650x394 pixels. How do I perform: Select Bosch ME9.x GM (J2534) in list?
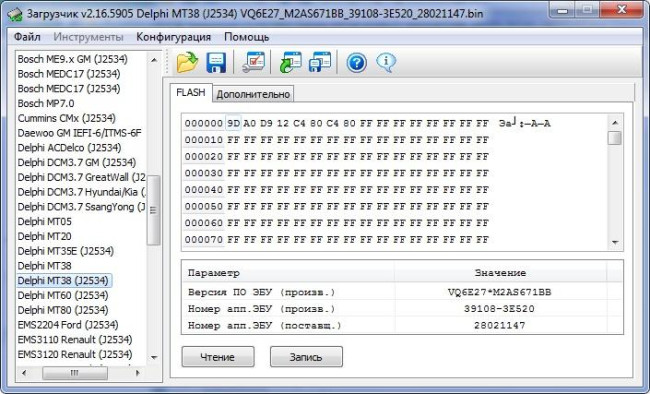(73, 59)
